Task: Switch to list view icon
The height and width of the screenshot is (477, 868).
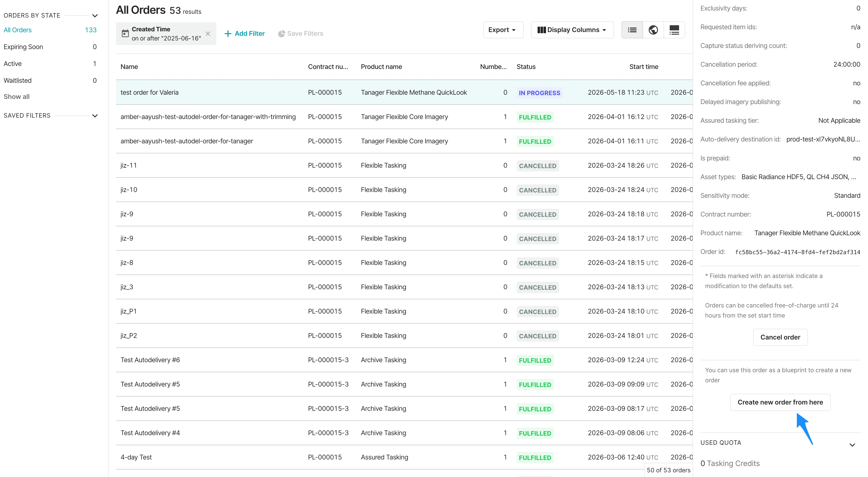Action: [x=632, y=30]
